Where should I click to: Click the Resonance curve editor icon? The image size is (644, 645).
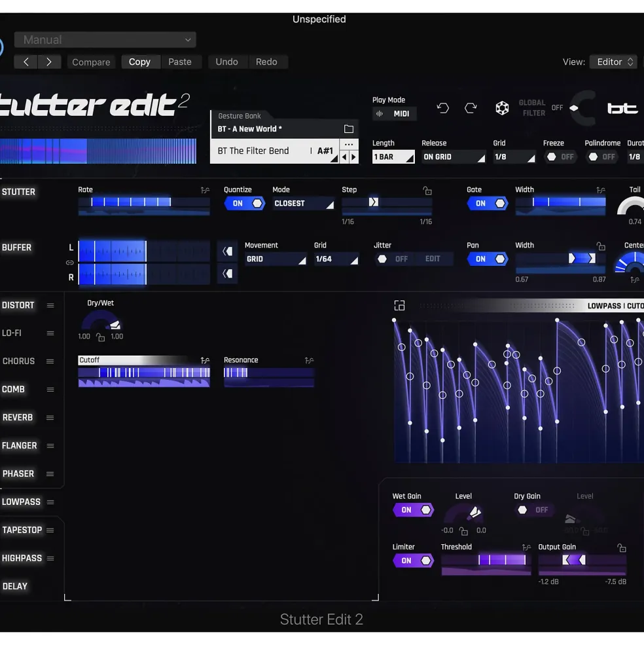point(310,360)
